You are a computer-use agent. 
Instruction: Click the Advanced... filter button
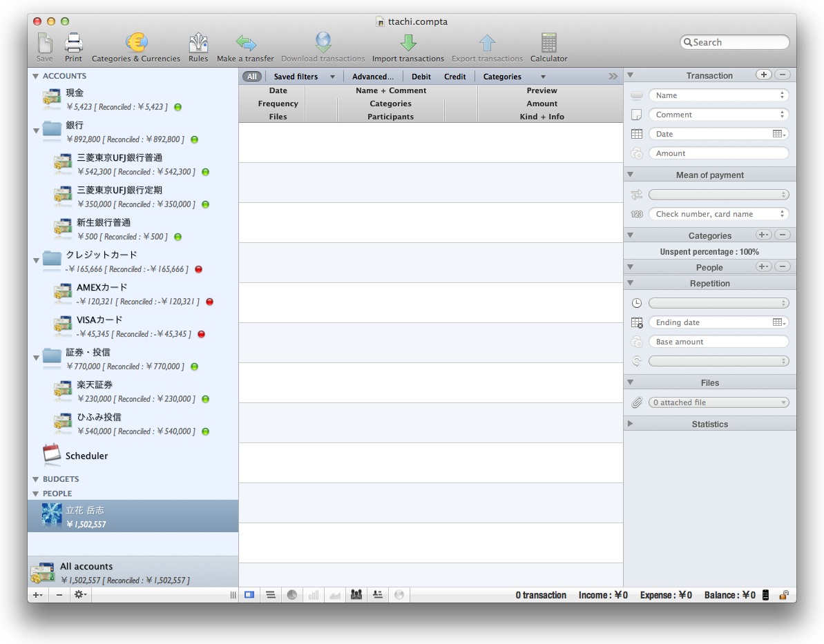pos(373,77)
